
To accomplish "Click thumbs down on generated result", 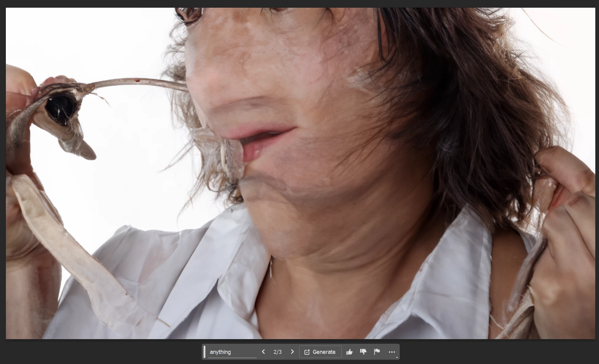I will (x=363, y=352).
